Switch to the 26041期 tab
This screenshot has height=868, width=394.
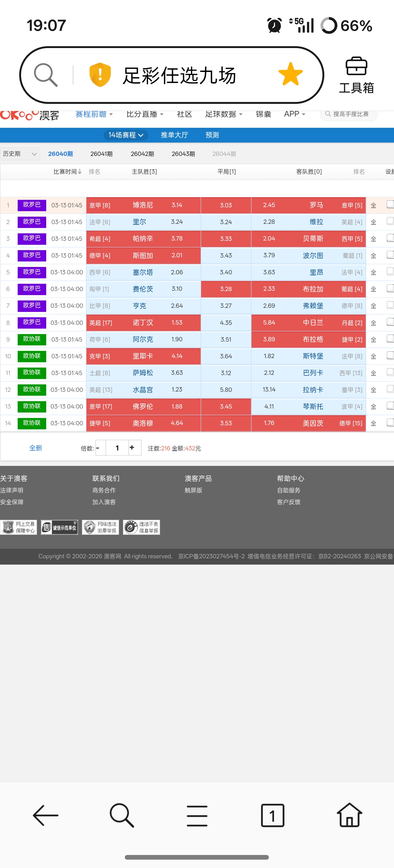101,154
